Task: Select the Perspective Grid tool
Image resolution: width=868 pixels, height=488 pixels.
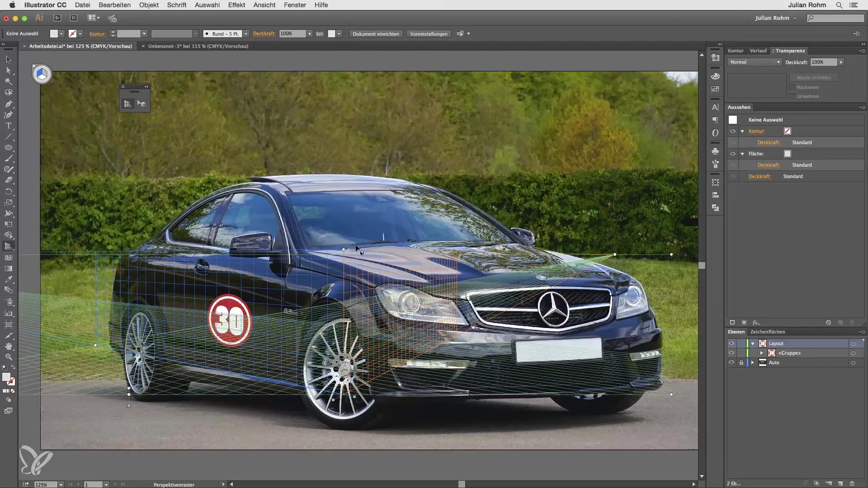Action: point(9,246)
